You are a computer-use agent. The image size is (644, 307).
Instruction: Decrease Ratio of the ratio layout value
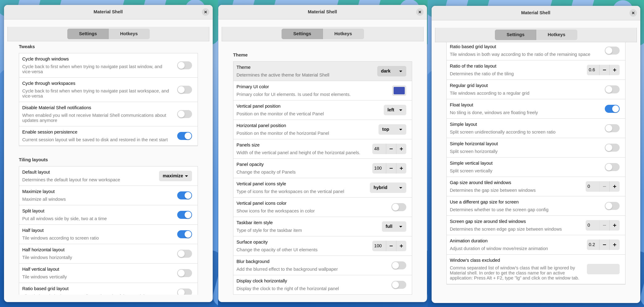click(x=604, y=70)
